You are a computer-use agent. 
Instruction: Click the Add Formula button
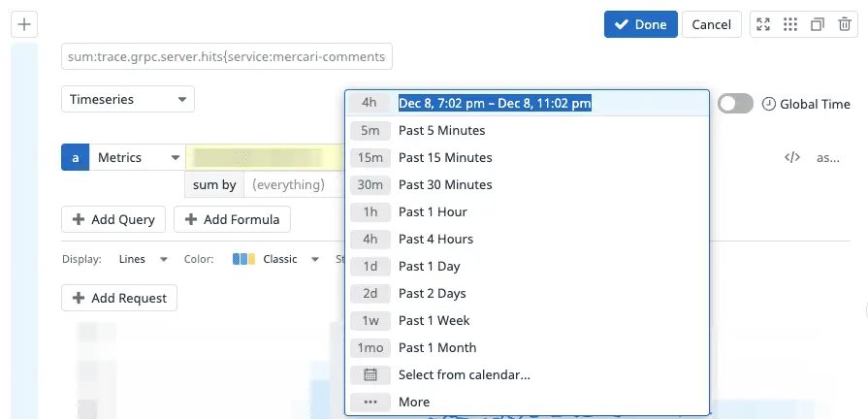(232, 219)
